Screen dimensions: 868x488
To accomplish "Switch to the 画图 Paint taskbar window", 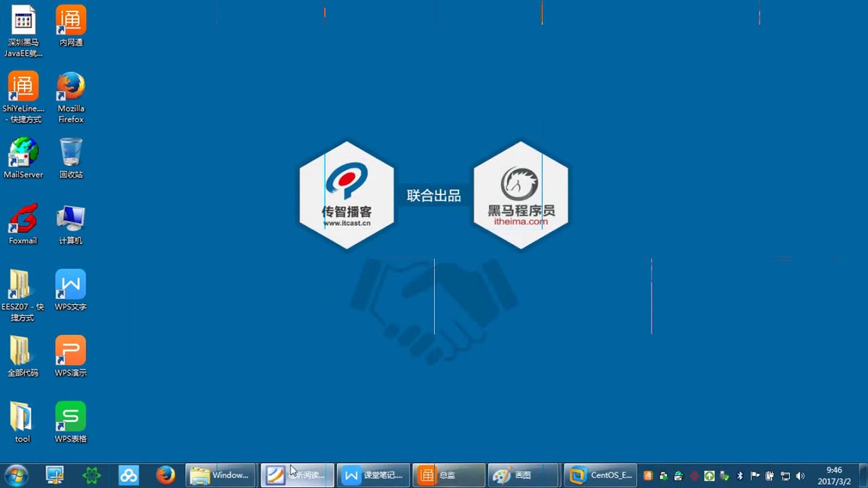I will point(525,475).
